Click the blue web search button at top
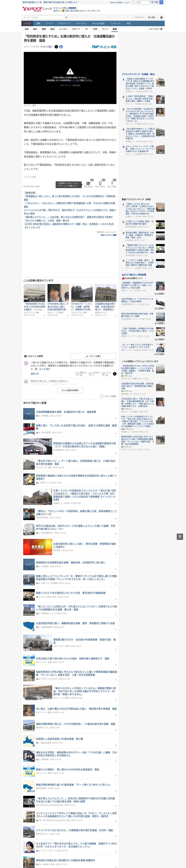This screenshot has width=186, height=868. pos(161,2)
